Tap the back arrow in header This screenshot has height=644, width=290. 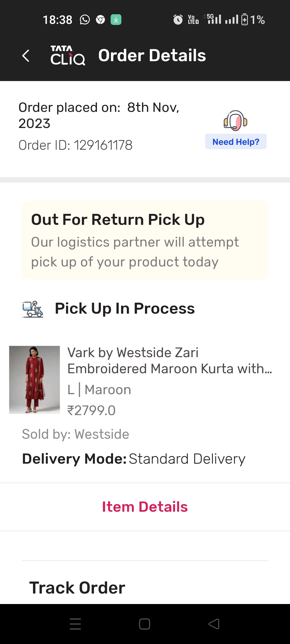click(26, 56)
